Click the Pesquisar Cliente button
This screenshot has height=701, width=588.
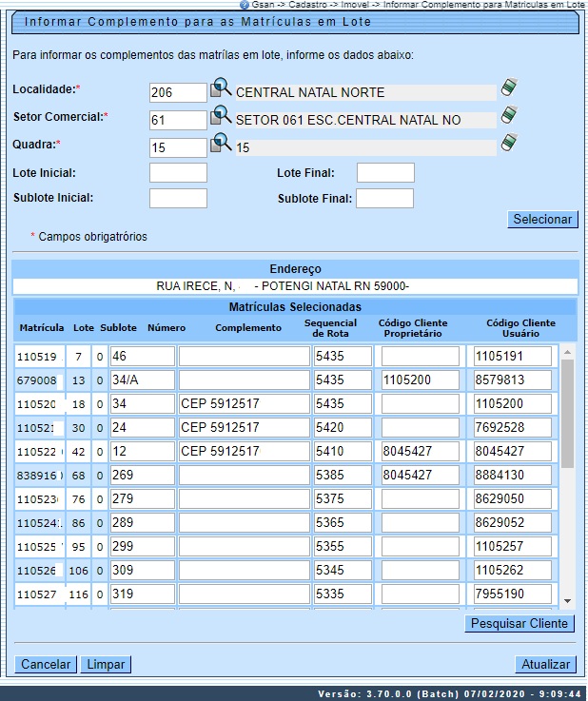pyautogui.click(x=519, y=624)
